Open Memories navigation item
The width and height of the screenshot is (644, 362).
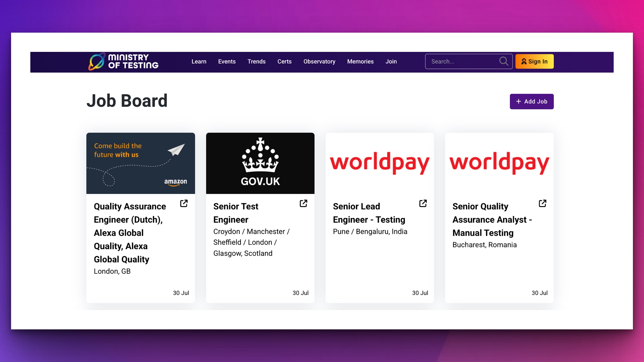click(360, 61)
